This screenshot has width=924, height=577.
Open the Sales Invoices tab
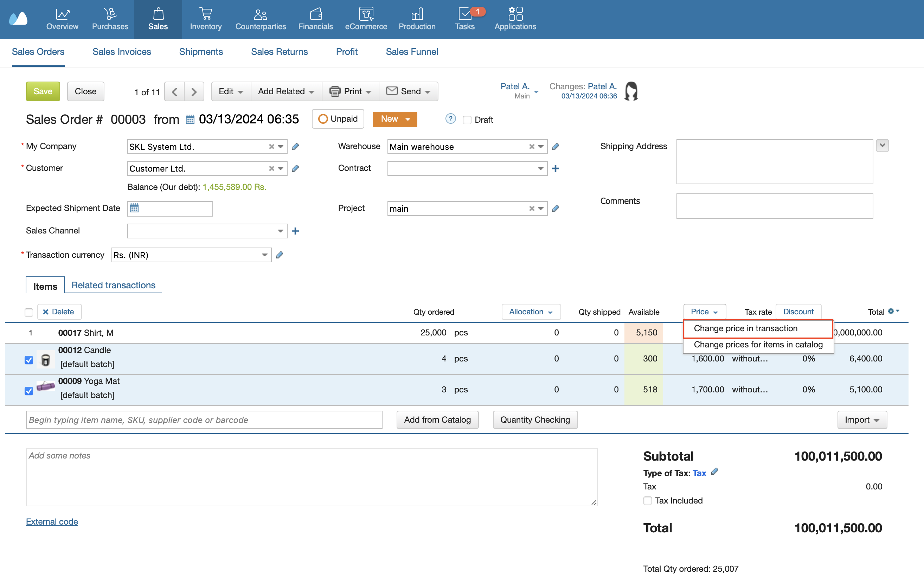point(122,52)
